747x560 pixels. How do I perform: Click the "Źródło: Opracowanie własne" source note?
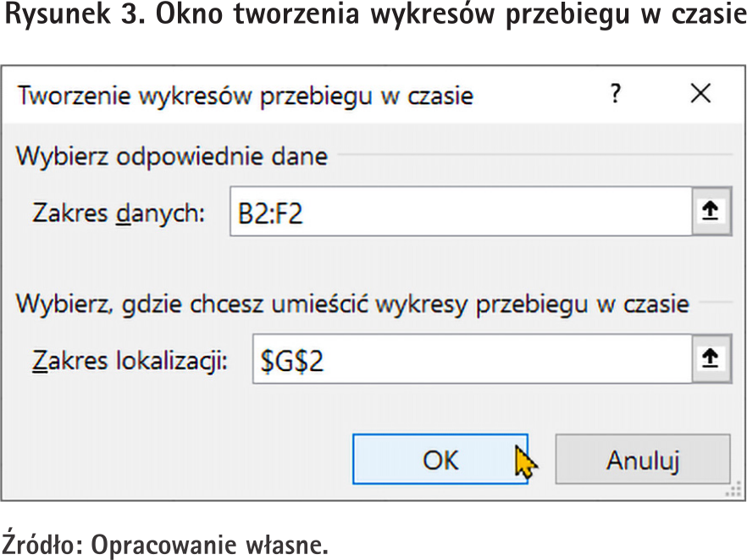[165, 543]
